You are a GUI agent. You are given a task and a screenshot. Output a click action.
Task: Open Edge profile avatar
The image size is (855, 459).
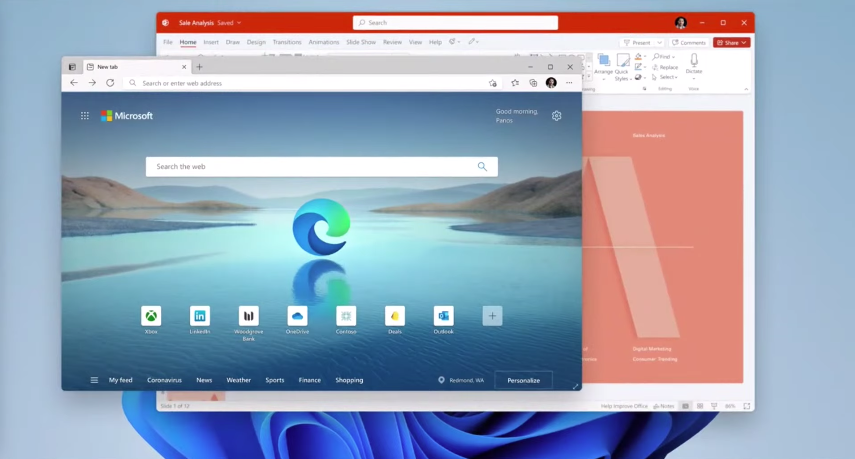coord(551,83)
